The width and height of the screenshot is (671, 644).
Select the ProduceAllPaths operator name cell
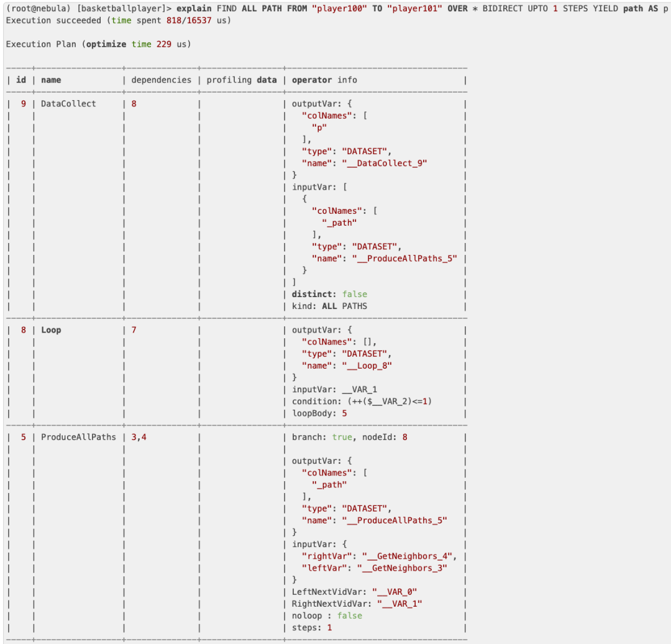tap(78, 437)
